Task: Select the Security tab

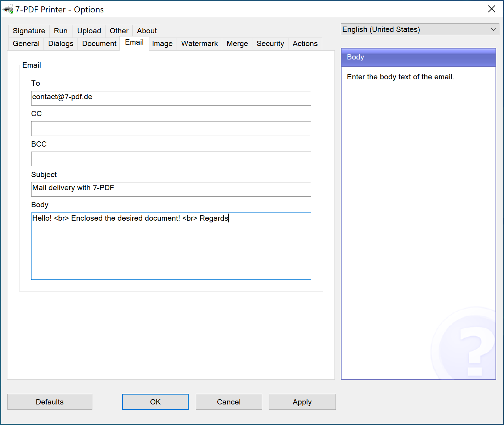Action: click(270, 44)
